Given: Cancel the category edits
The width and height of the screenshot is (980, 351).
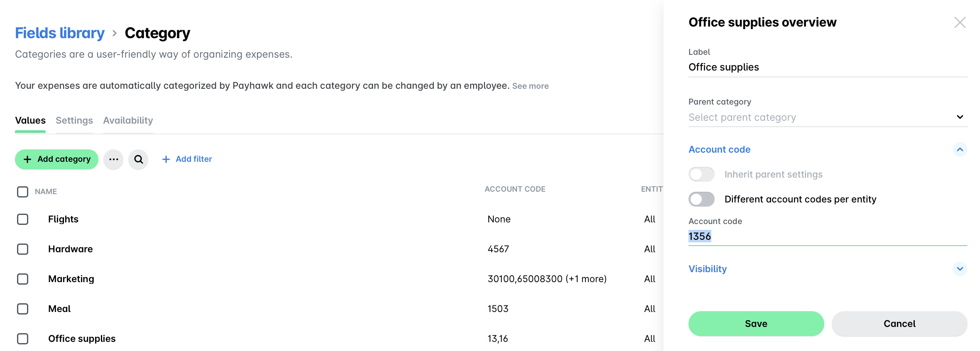Looking at the screenshot, I should (x=899, y=324).
